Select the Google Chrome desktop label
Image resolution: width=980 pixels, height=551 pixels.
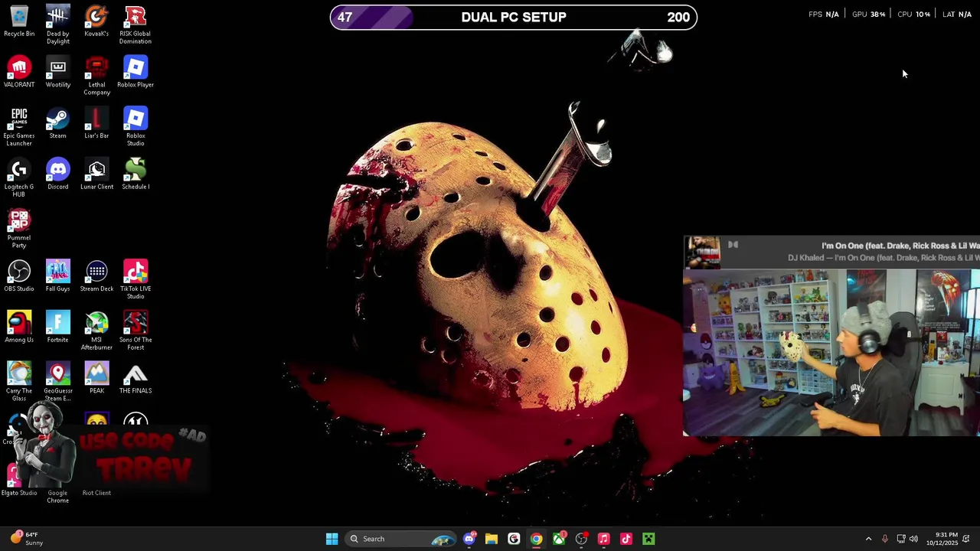click(x=58, y=497)
